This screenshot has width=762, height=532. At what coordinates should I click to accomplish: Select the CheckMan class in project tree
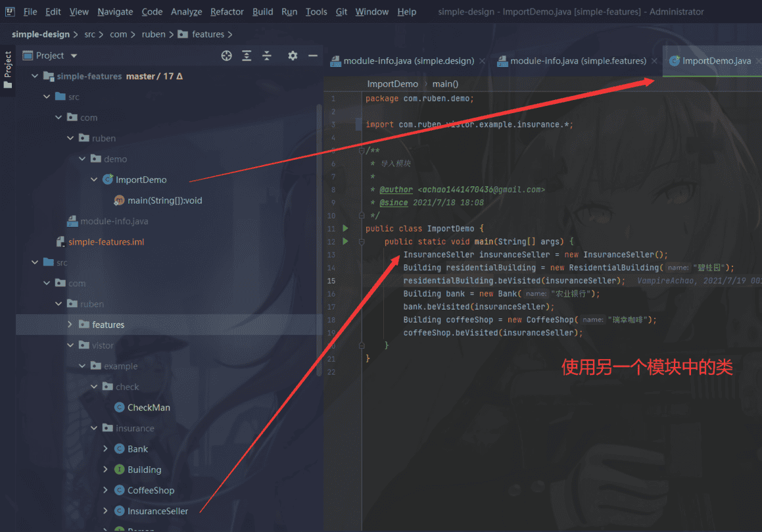pyautogui.click(x=149, y=408)
